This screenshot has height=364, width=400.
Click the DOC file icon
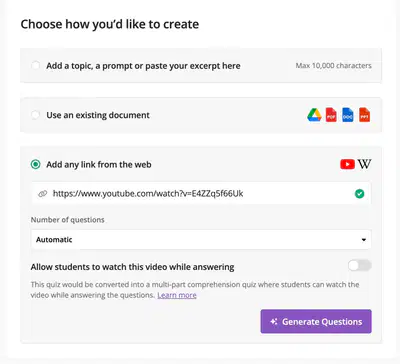pos(348,115)
